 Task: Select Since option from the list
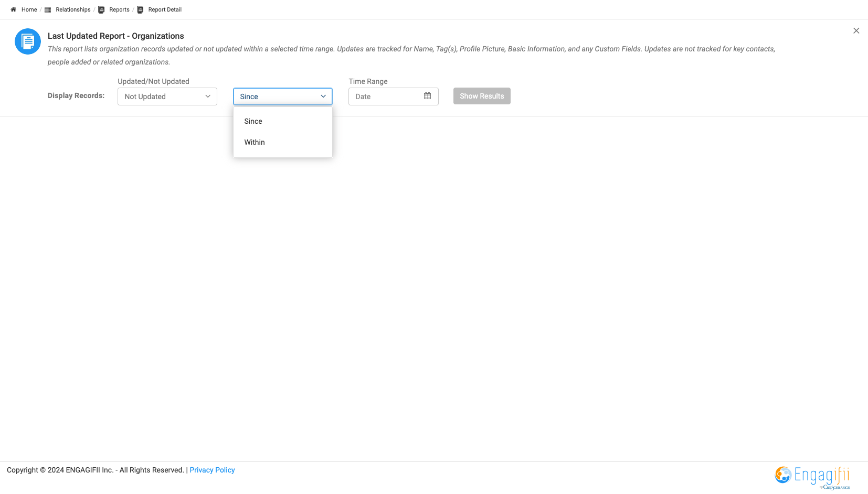click(283, 121)
